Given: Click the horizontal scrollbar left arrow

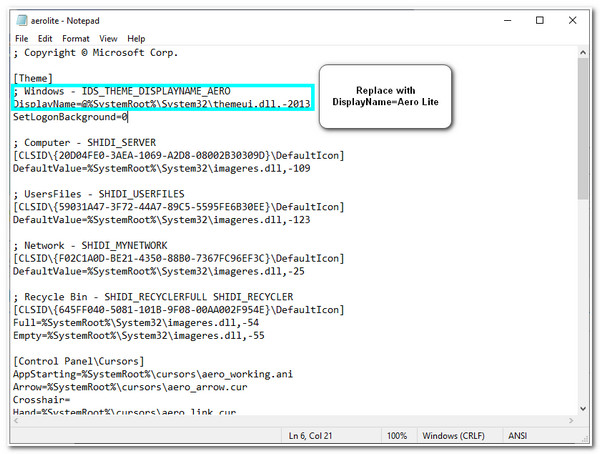Looking at the screenshot, I should pos(16,421).
